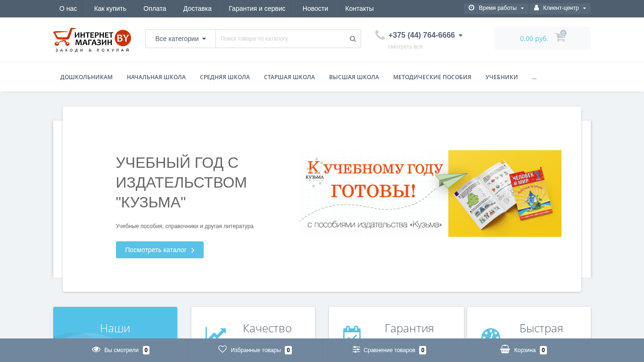Click the slider heading about издательство Кузьма
Screen dimensions: 644x362
coord(182,182)
